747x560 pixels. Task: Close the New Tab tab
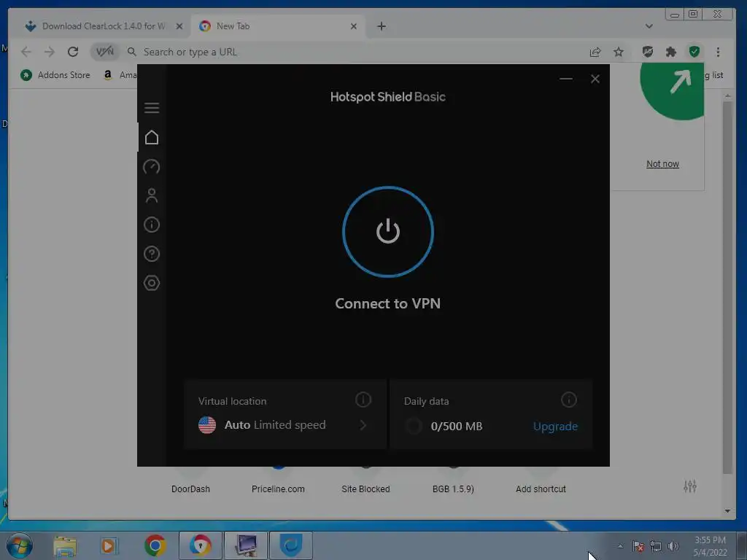point(354,26)
